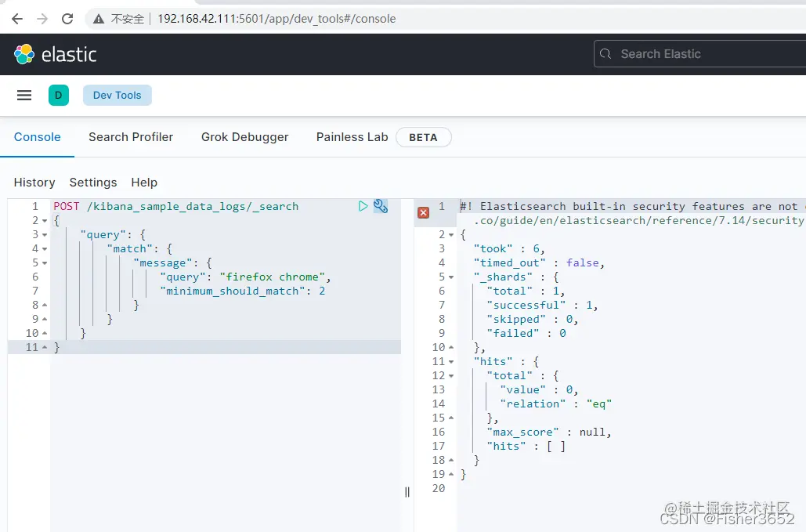The image size is (806, 532).
Task: Open the console Settings
Action: point(93,183)
